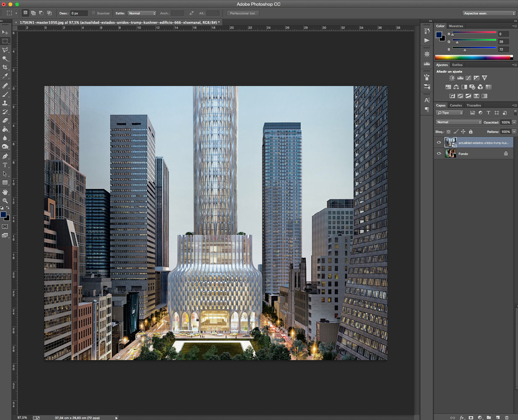Open the layer blend mode dropdown
518x420 pixels.
click(x=459, y=122)
